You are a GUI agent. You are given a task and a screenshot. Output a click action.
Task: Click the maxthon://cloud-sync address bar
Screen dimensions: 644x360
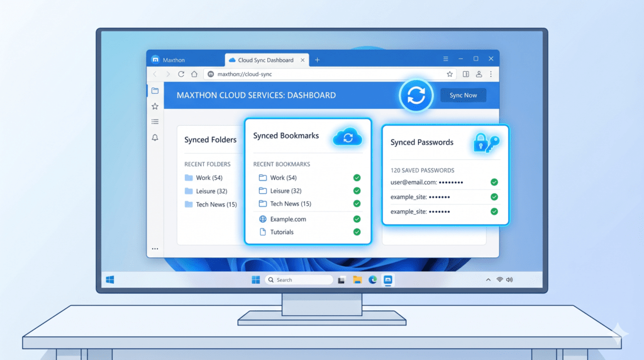pos(331,74)
